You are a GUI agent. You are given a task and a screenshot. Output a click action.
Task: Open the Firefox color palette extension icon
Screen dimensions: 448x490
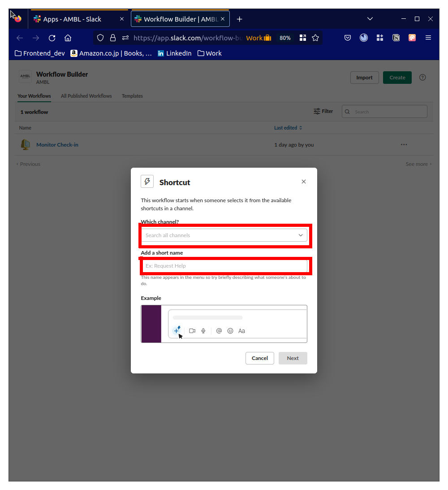coord(412,38)
